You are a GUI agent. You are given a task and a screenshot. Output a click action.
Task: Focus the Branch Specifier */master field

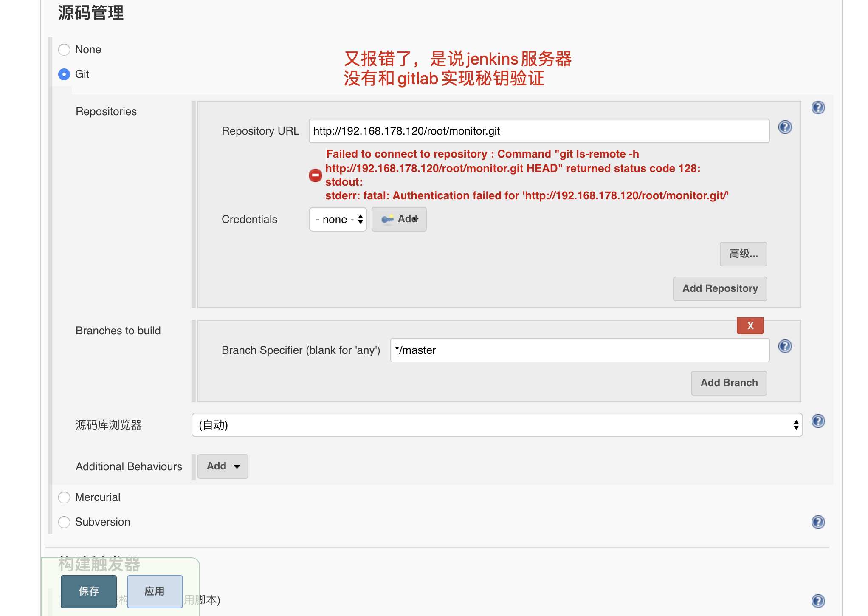[x=580, y=350]
